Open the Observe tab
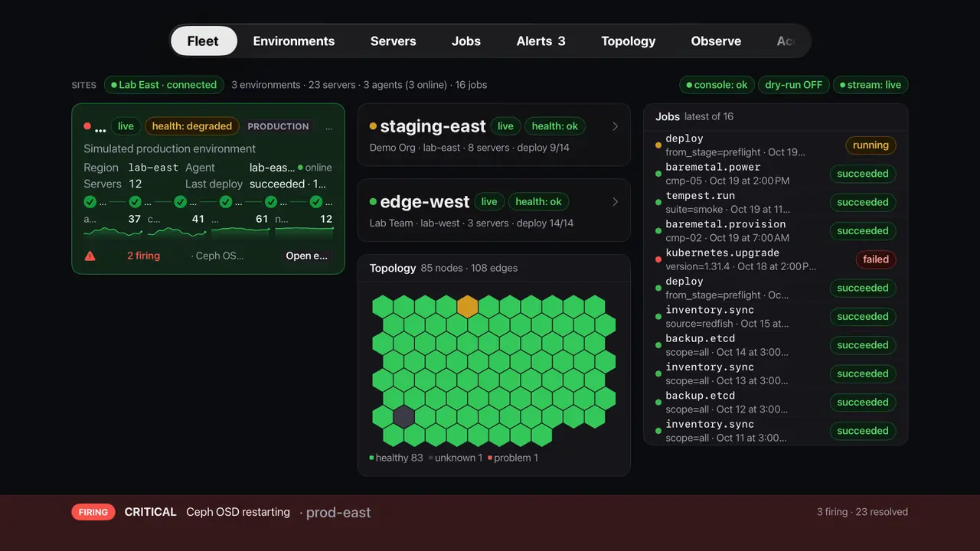 click(716, 41)
